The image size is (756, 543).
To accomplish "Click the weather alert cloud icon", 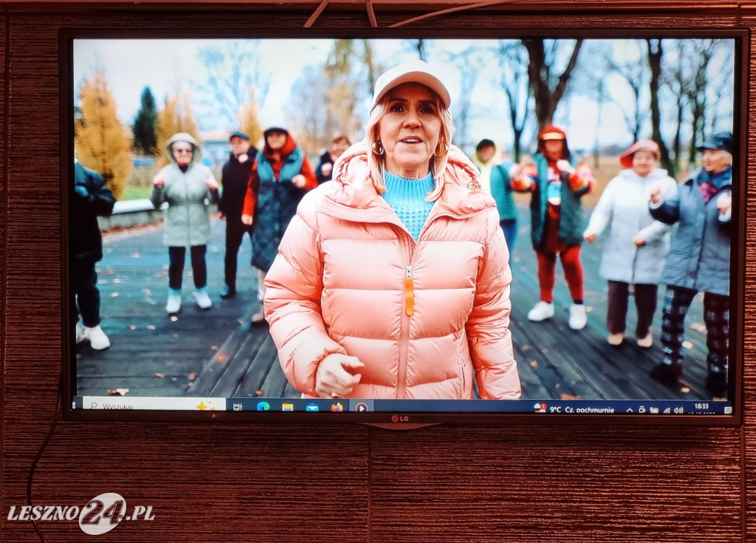I will click(540, 408).
